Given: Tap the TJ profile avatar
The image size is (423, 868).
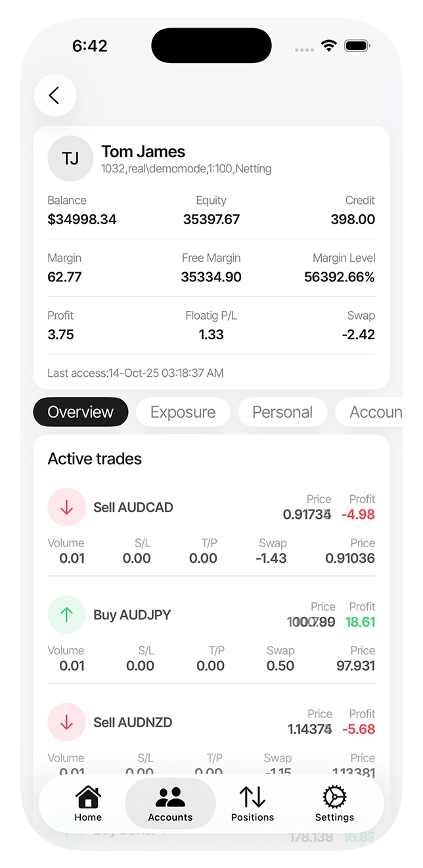Looking at the screenshot, I should 70,158.
